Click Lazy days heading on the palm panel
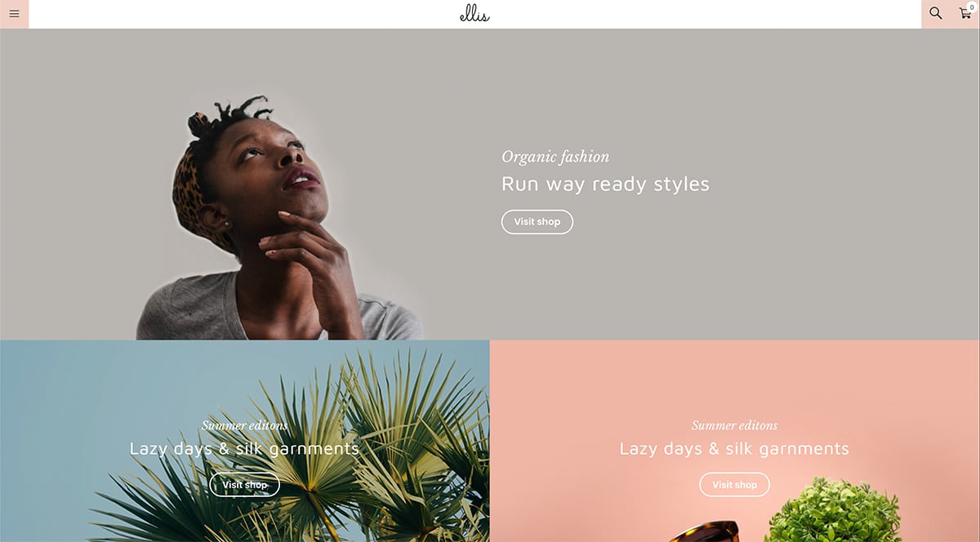This screenshot has height=542, width=980. click(244, 448)
